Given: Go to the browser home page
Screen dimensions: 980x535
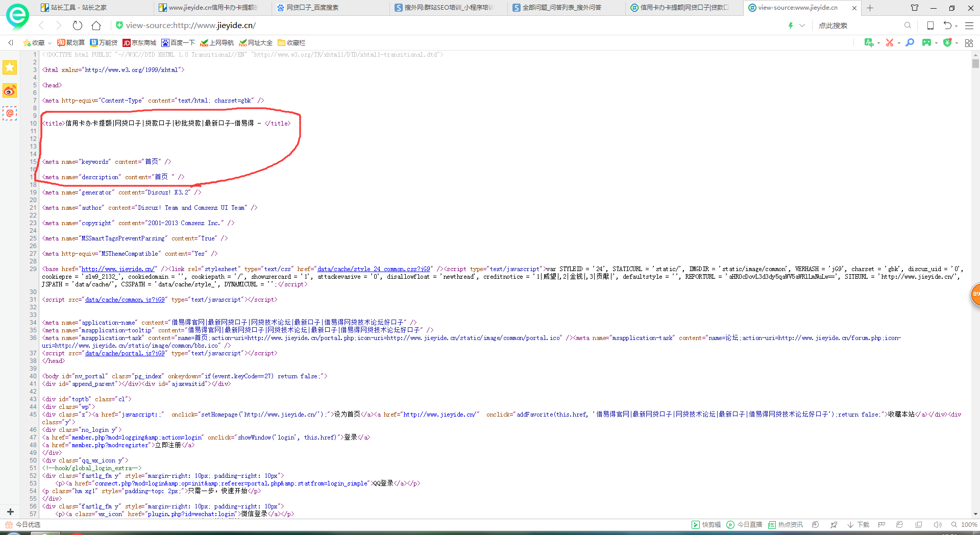Looking at the screenshot, I should pyautogui.click(x=96, y=26).
